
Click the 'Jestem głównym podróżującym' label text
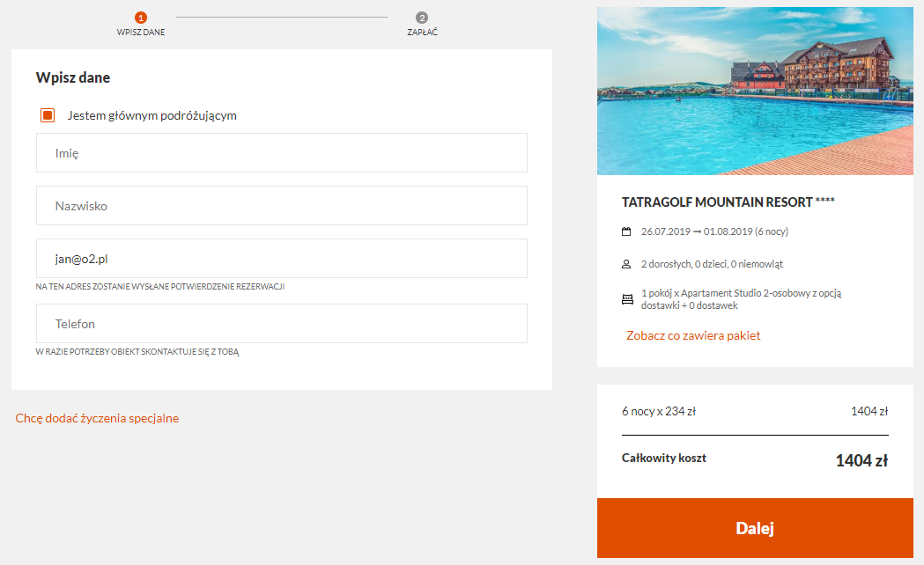(x=152, y=115)
